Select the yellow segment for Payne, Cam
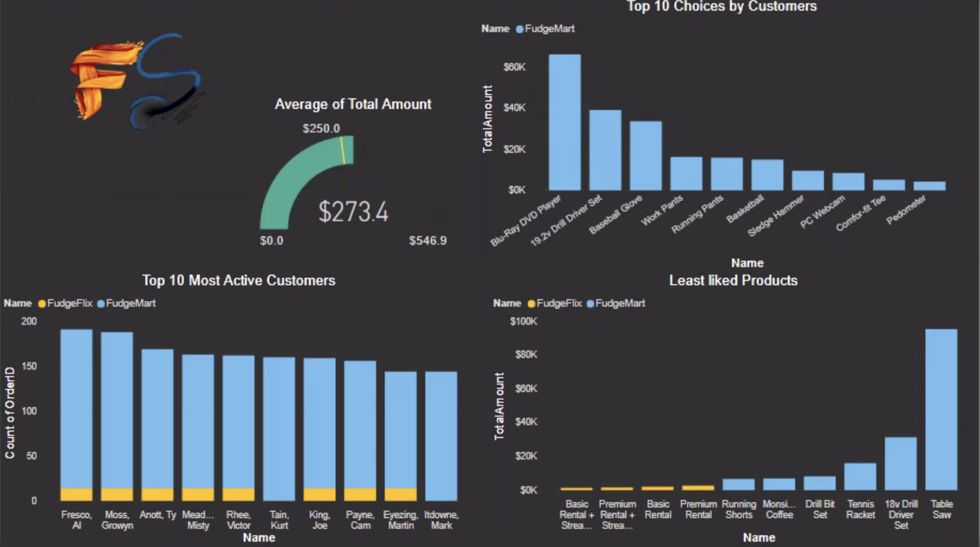This screenshot has width=980, height=547. [x=360, y=494]
